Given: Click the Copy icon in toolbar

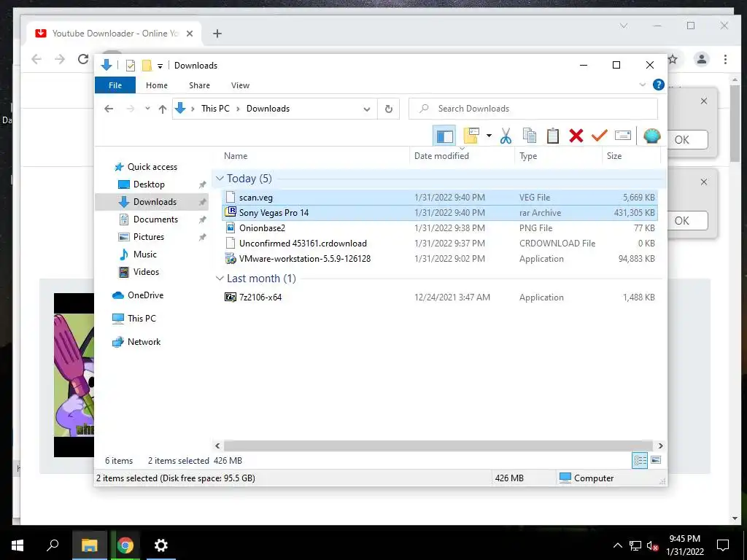Looking at the screenshot, I should point(530,136).
